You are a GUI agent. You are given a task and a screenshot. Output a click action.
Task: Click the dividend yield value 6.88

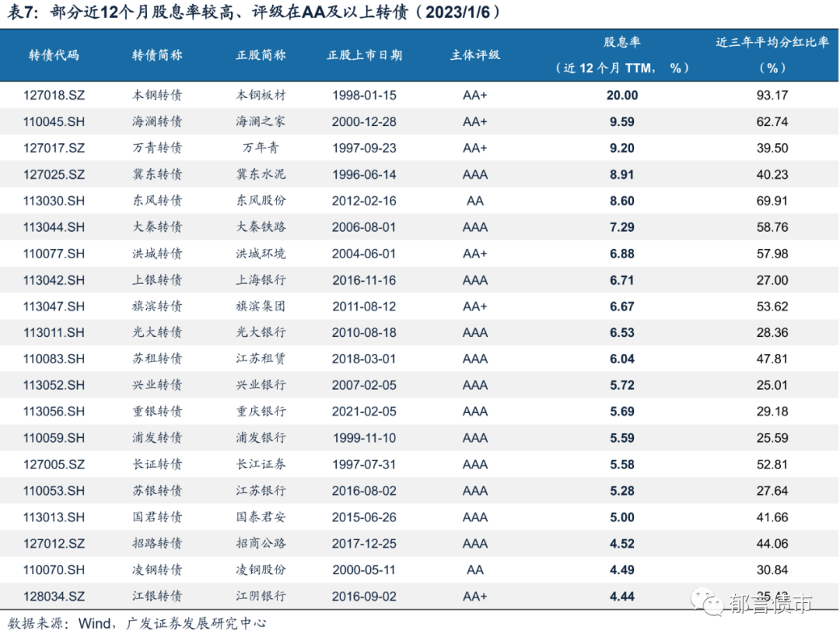tap(622, 254)
